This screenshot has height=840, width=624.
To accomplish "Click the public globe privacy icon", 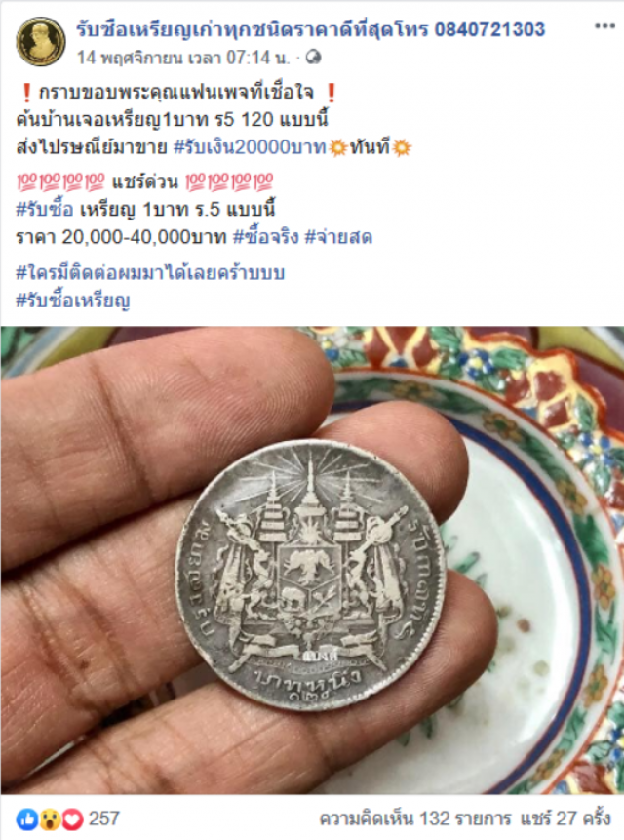I will point(313,58).
